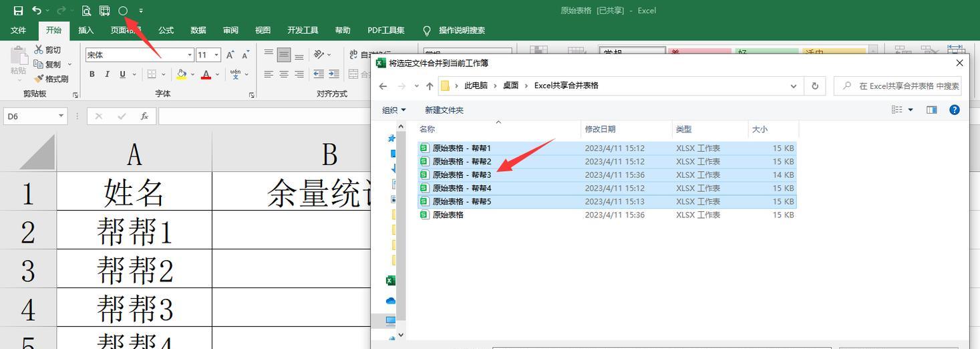The image size is (980, 349).
Task: Open the 组织 (Organize) menu
Action: pyautogui.click(x=394, y=110)
